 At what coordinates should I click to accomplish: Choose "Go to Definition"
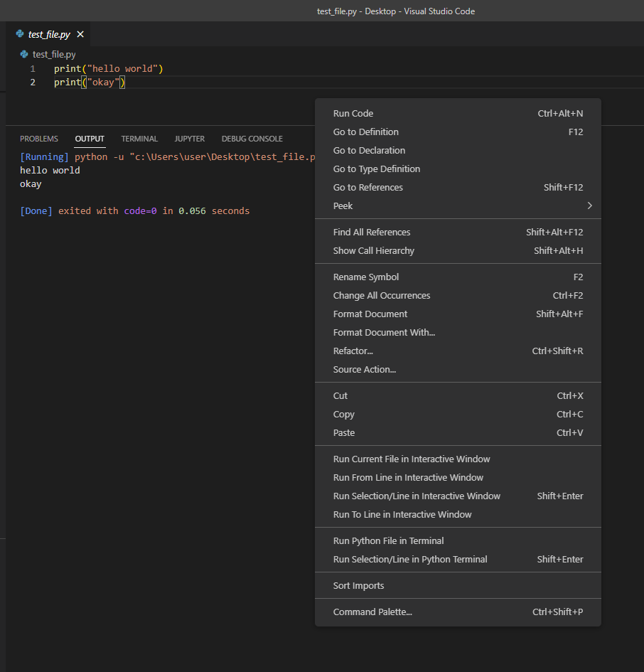click(365, 132)
